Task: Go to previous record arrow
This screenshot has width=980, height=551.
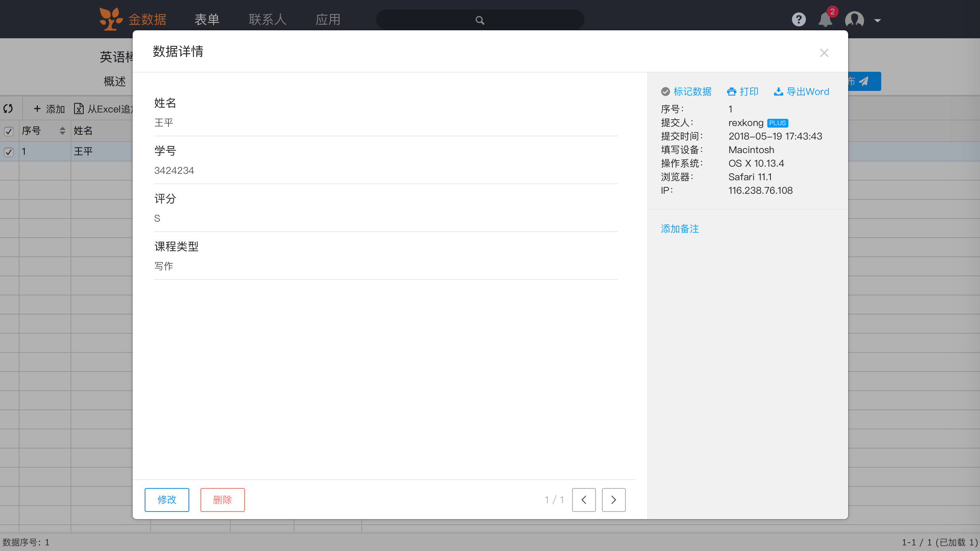Action: pyautogui.click(x=584, y=500)
